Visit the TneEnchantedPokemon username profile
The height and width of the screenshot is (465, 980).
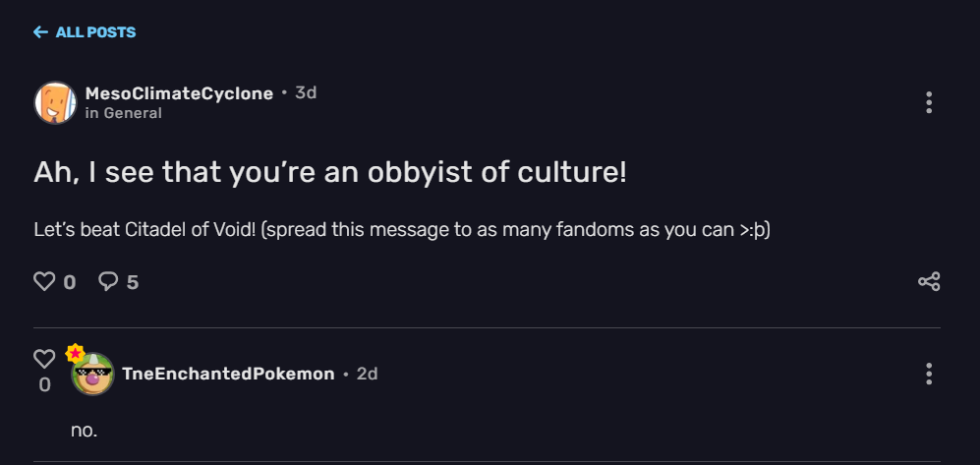pyautogui.click(x=228, y=375)
